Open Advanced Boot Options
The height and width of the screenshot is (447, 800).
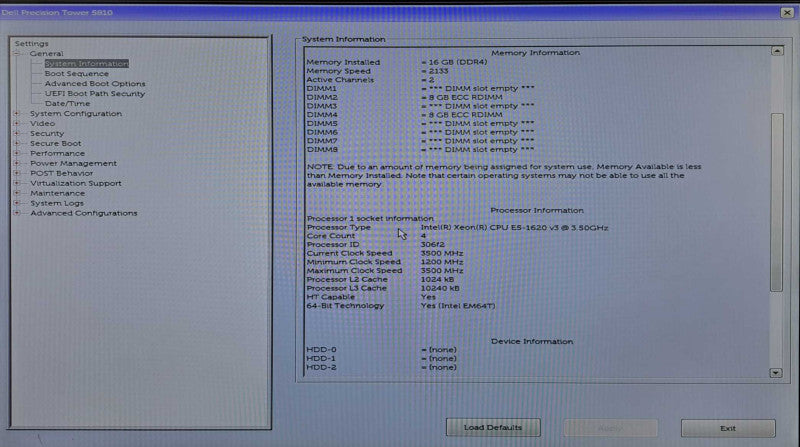[x=95, y=84]
